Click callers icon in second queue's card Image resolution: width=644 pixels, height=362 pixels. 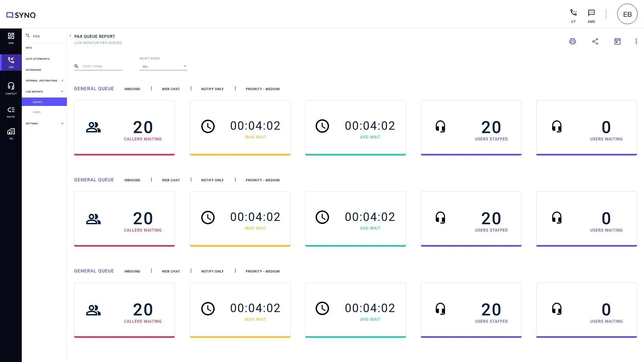(x=93, y=219)
